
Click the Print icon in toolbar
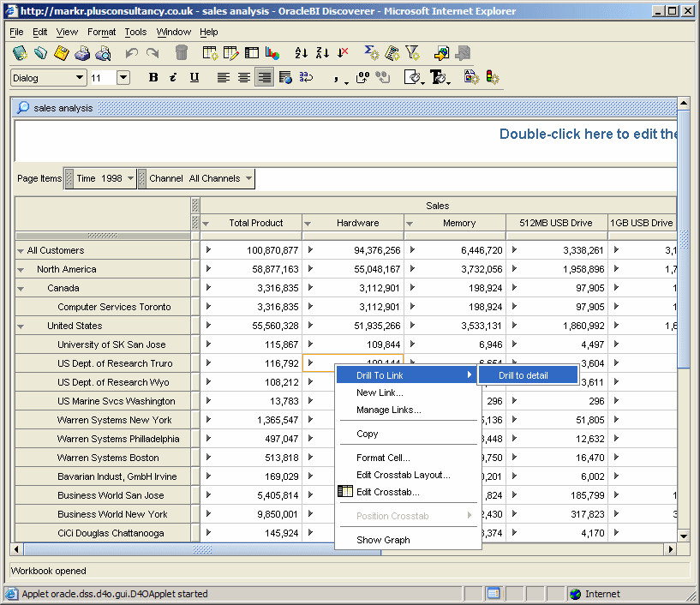pos(81,53)
